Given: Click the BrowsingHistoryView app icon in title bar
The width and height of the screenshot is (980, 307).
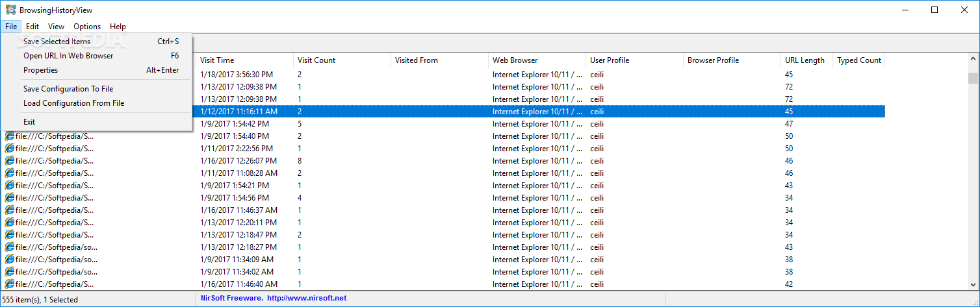Looking at the screenshot, I should click(10, 10).
